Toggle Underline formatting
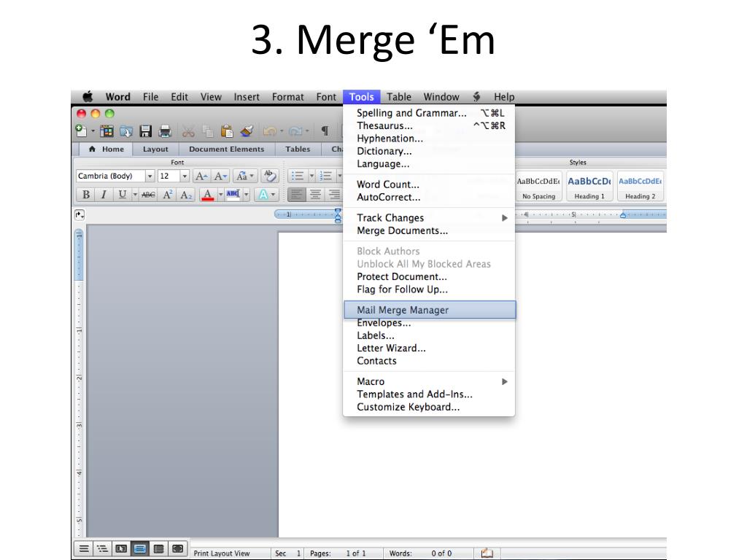This screenshot has width=747, height=560. pos(123,194)
